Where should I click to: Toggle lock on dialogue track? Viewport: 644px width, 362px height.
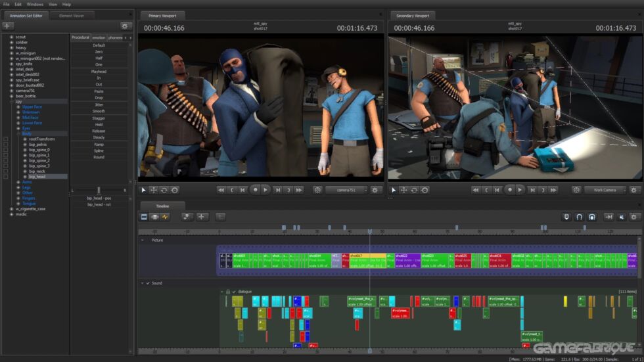pyautogui.click(x=228, y=292)
